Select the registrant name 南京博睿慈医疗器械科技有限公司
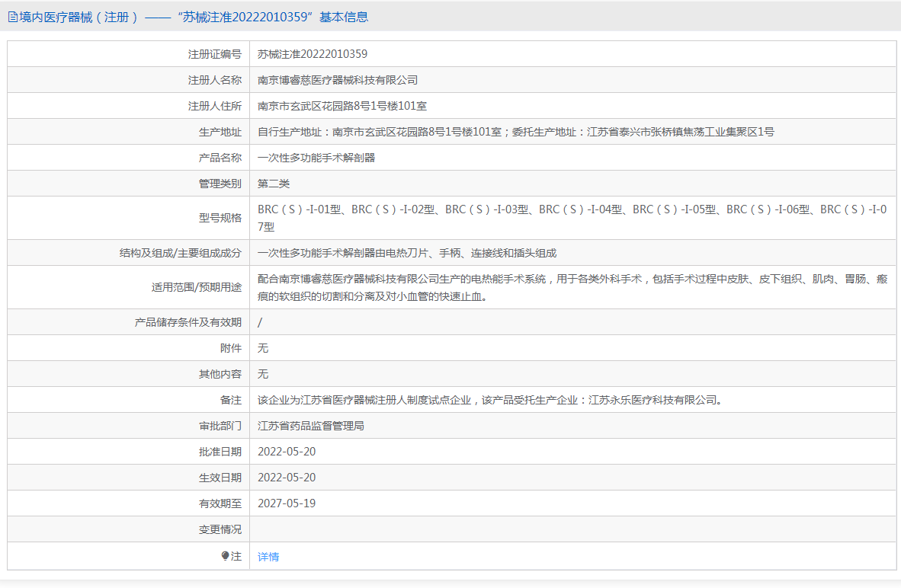The image size is (901, 588). (338, 80)
